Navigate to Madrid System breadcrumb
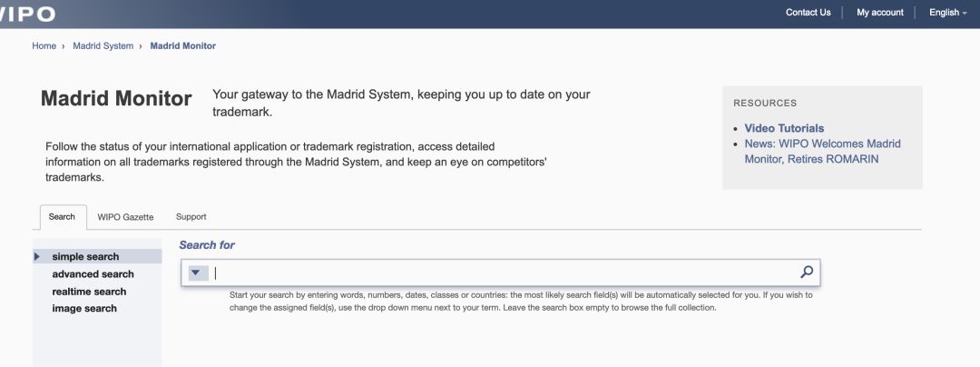Image resolution: width=980 pixels, height=367 pixels. pos(103,45)
